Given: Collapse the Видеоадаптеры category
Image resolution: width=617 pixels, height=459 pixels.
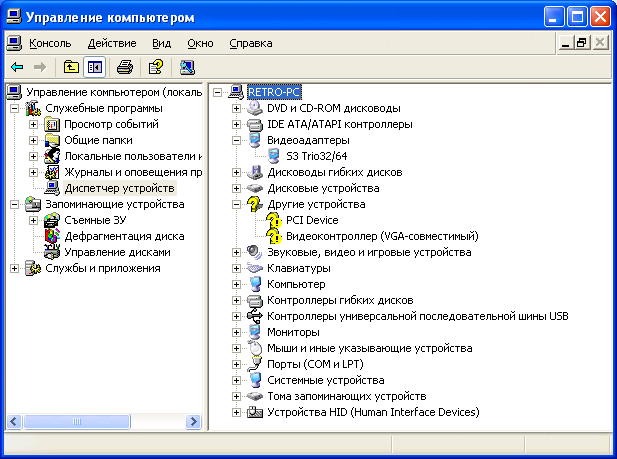Looking at the screenshot, I should (236, 141).
